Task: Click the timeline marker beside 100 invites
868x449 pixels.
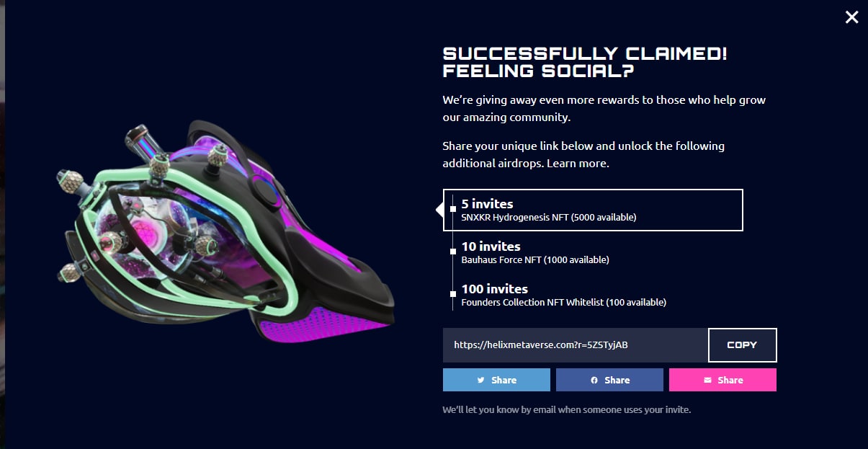Action: 452,294
